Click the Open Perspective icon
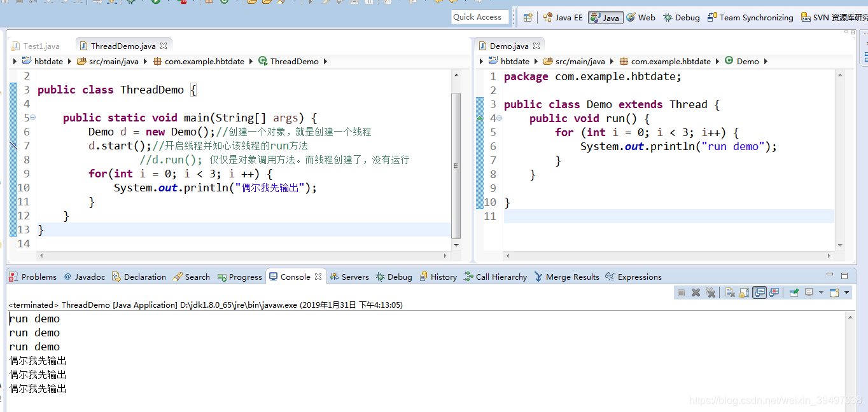868x412 pixels. click(528, 18)
